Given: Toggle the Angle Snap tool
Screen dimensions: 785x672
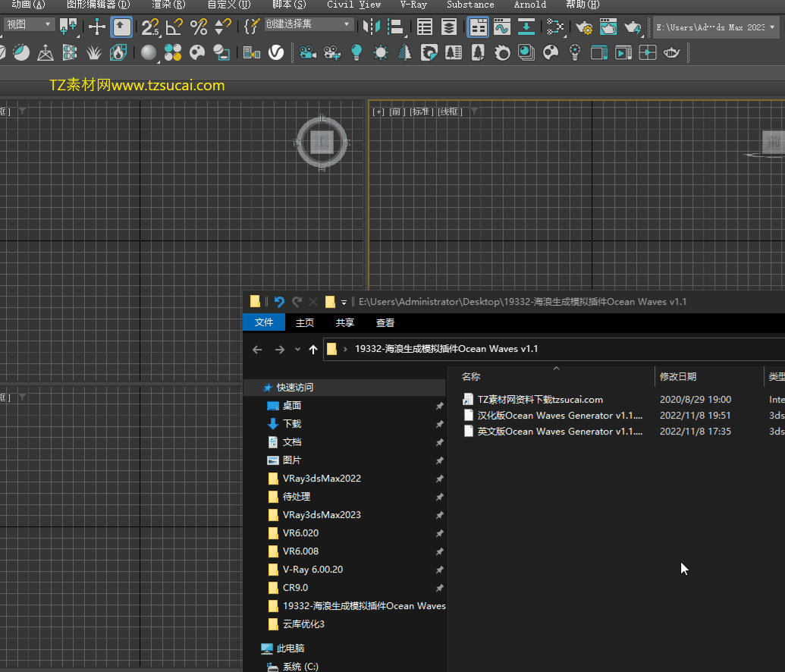Looking at the screenshot, I should 174,27.
